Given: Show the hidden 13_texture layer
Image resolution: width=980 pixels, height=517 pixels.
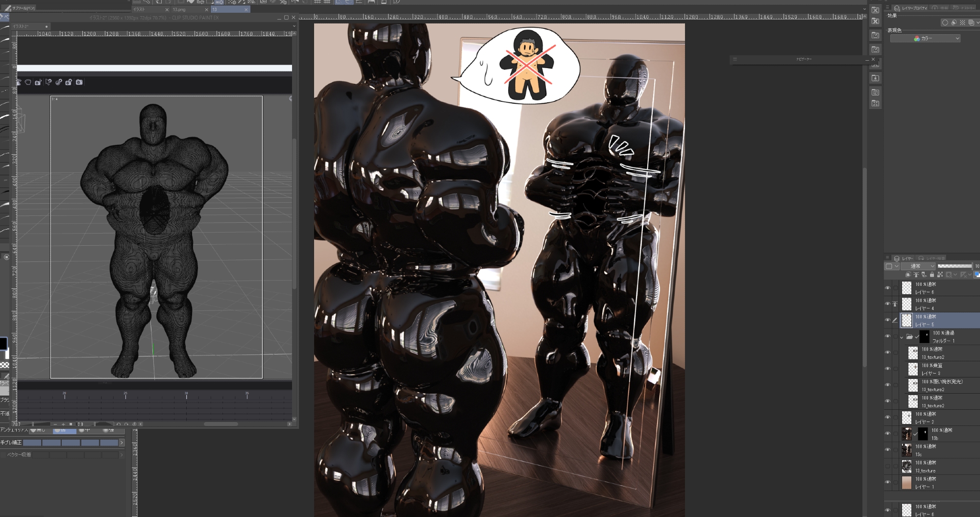Looking at the screenshot, I should [x=887, y=466].
